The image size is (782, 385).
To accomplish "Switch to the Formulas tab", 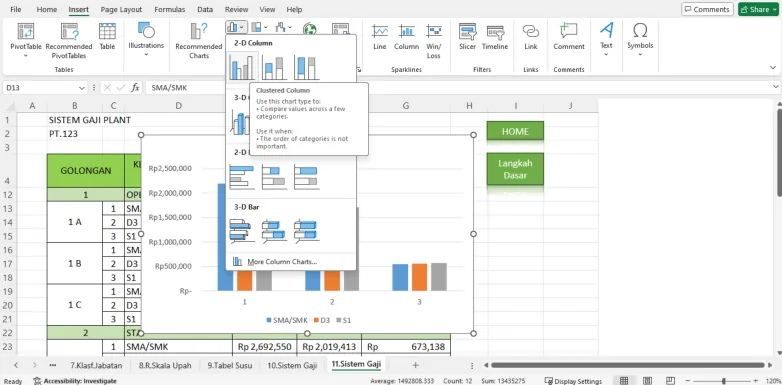I will point(170,9).
